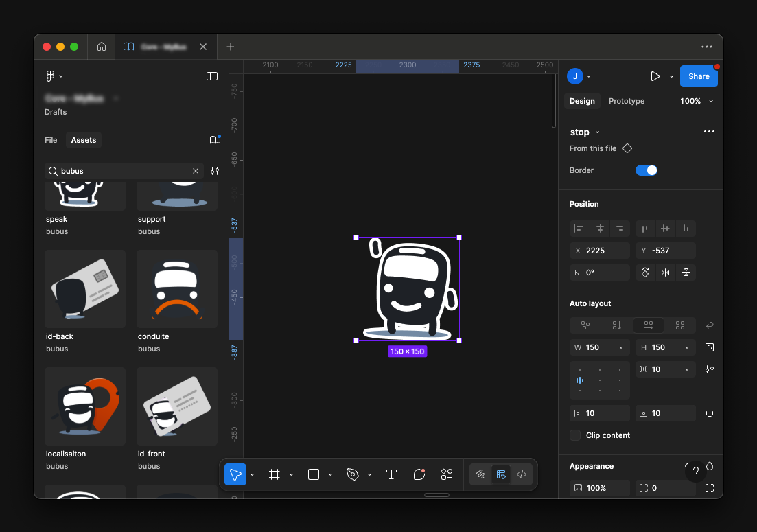Open the width sizing dropdown

click(x=621, y=347)
